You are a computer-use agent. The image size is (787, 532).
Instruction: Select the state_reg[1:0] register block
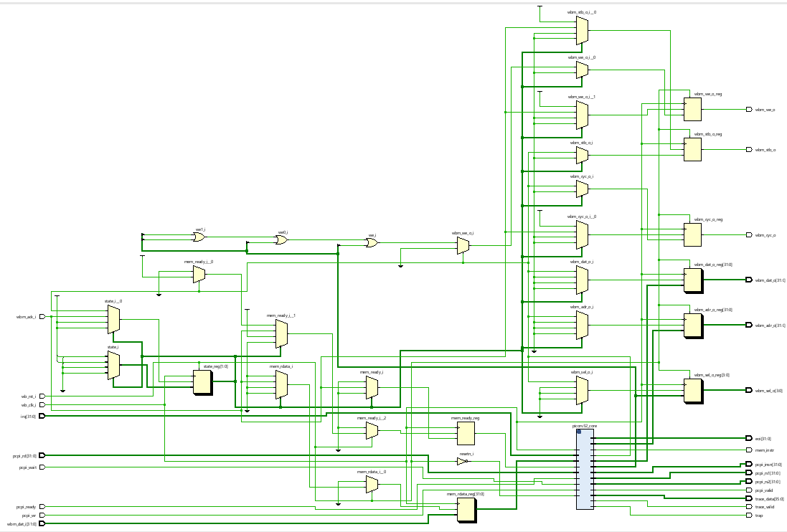click(x=203, y=383)
